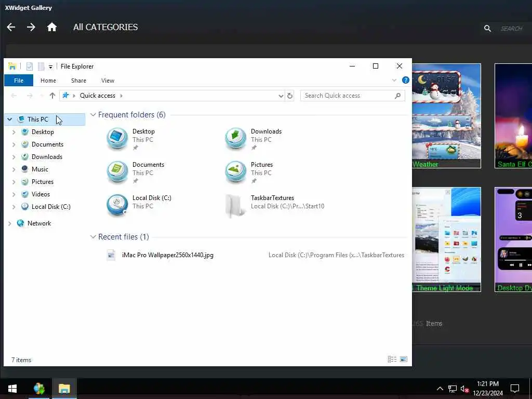
Task: Collapse the Frequent folders group
Action: pyautogui.click(x=93, y=115)
